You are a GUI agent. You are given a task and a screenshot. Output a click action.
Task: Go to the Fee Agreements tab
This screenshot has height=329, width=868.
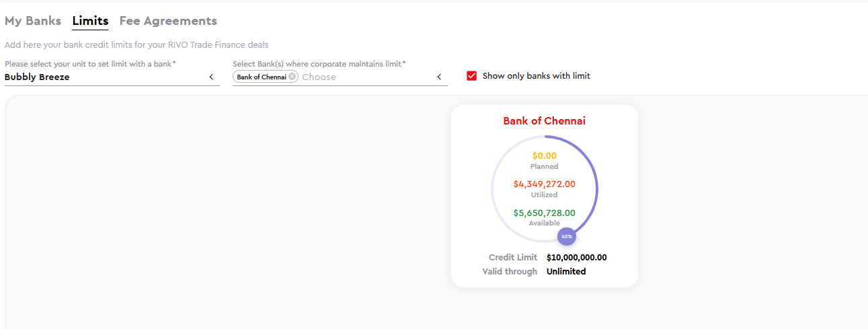pyautogui.click(x=168, y=21)
